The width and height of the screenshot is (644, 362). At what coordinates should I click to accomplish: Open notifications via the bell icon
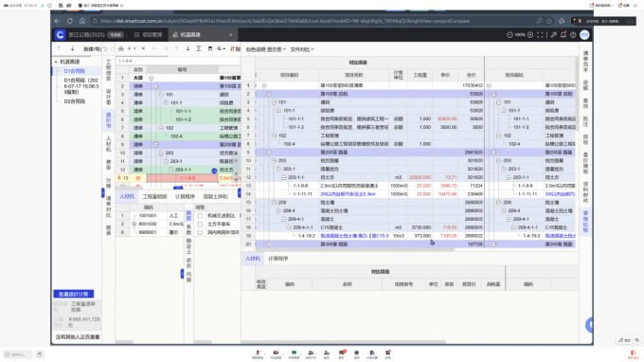[x=563, y=35]
